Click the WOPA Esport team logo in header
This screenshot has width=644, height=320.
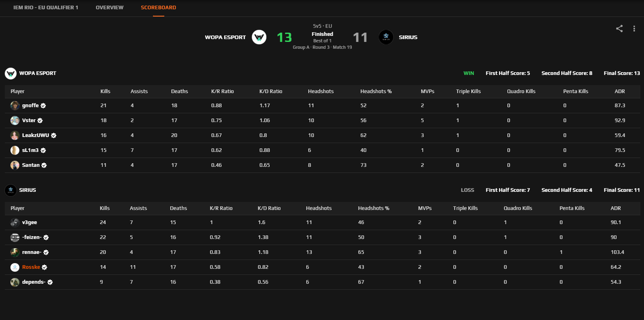[259, 37]
